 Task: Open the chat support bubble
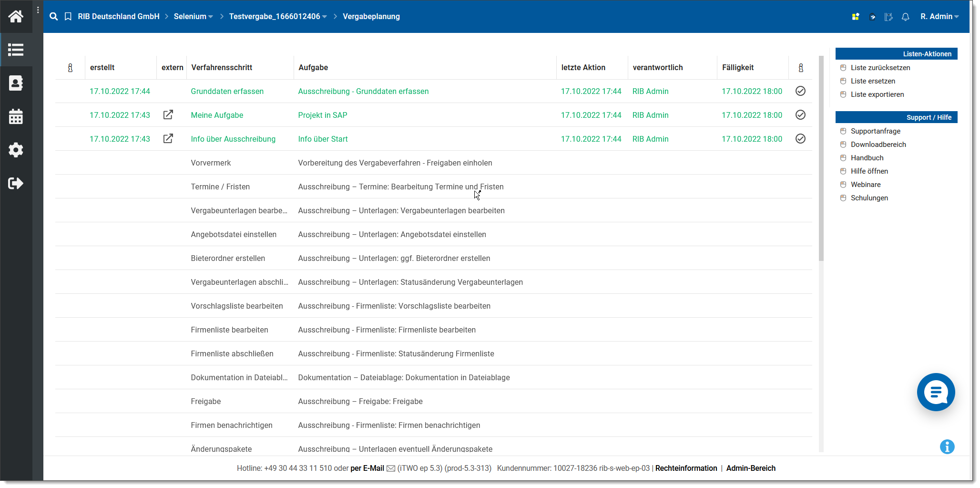tap(936, 392)
